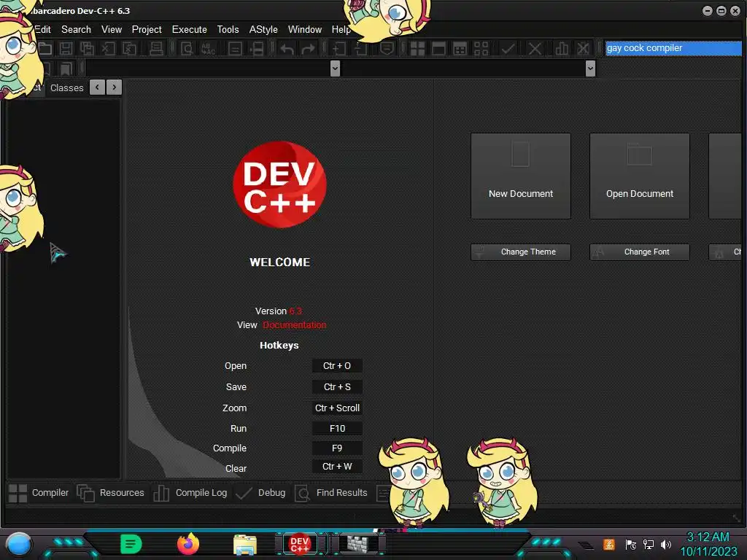The height and width of the screenshot is (560, 747).
Task: Click the Open file folder icon in toolbar
Action: point(44,49)
